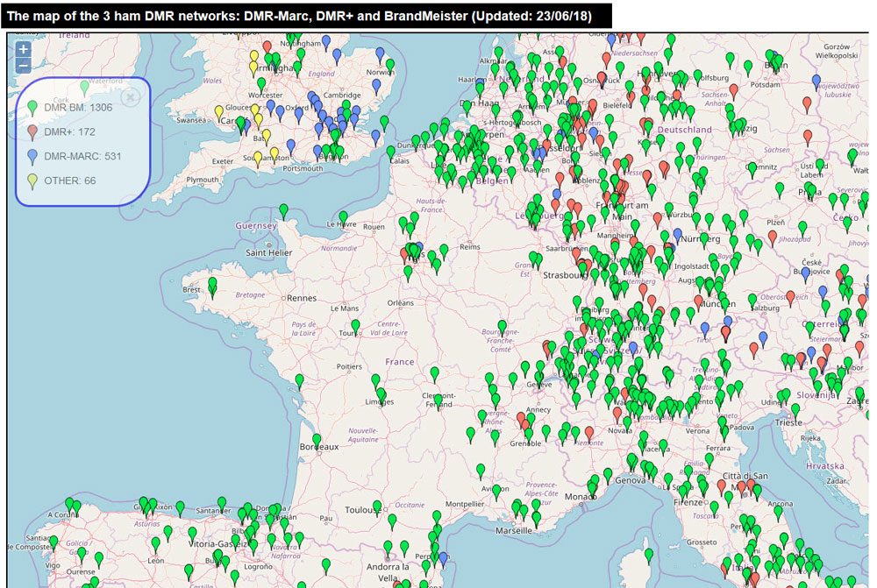Click the 'Plymouth' city label

[x=203, y=180]
